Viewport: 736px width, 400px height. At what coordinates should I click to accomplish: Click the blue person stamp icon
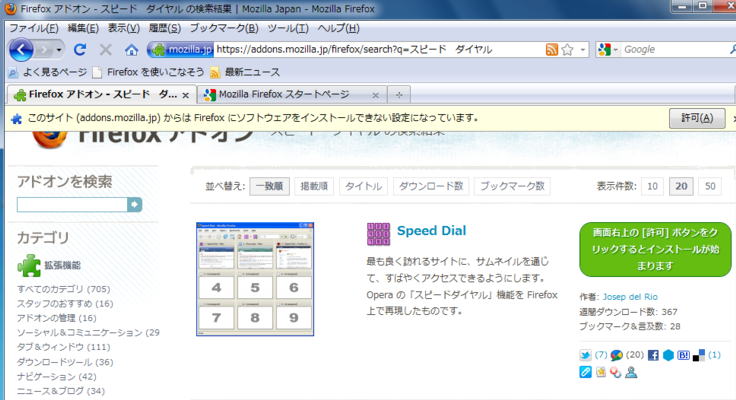[631, 372]
